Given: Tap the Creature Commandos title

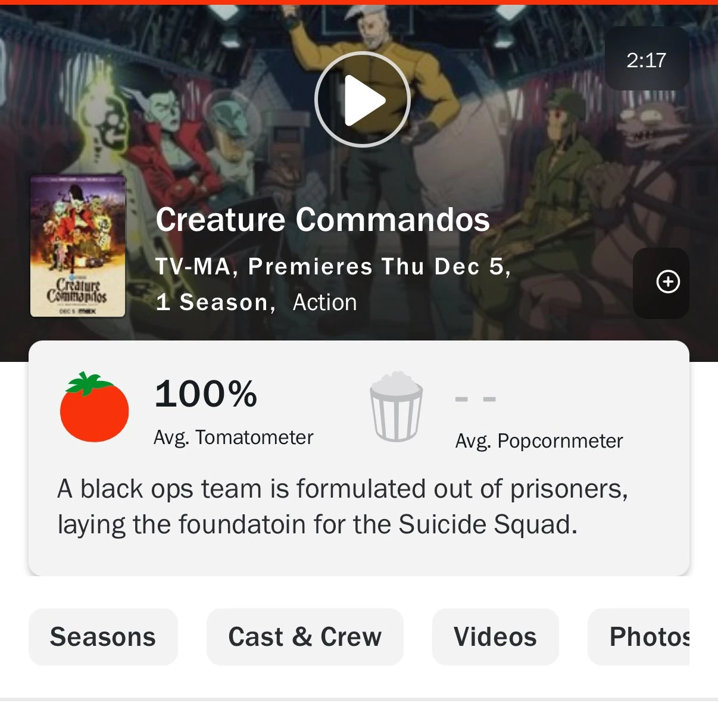Looking at the screenshot, I should pyautogui.click(x=322, y=220).
